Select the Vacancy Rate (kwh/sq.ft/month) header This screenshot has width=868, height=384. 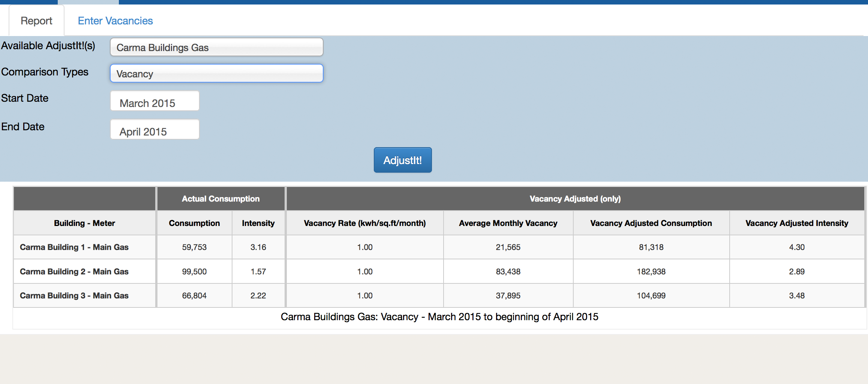pos(365,223)
